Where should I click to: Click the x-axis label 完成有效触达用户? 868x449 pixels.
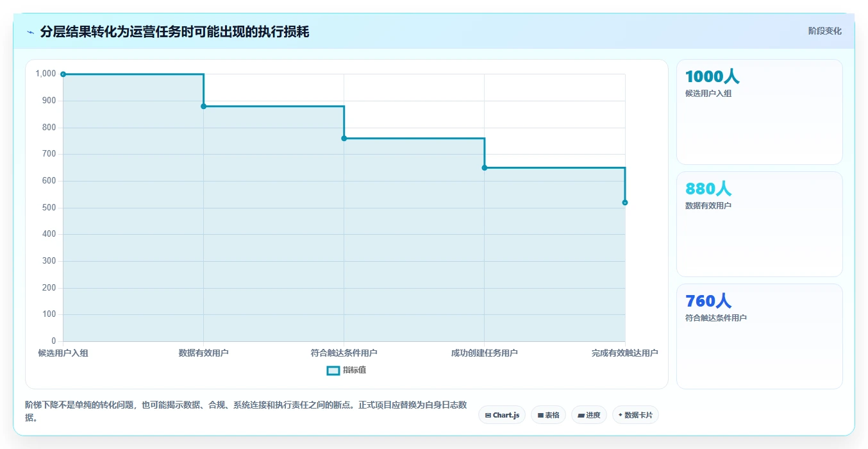pos(625,353)
